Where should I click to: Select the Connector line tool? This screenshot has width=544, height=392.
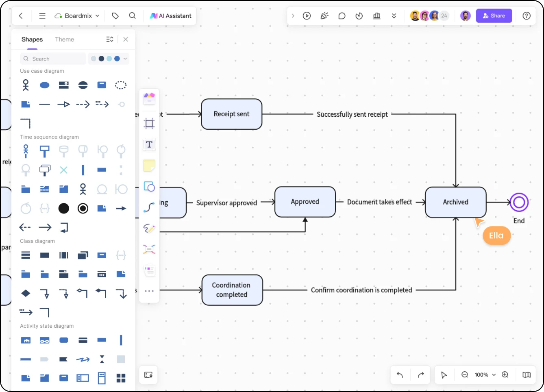tap(149, 207)
